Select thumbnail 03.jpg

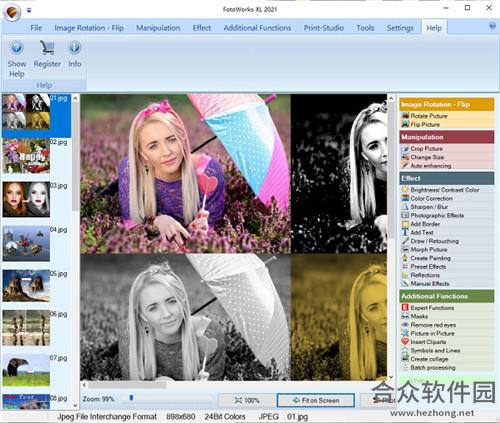tap(26, 200)
